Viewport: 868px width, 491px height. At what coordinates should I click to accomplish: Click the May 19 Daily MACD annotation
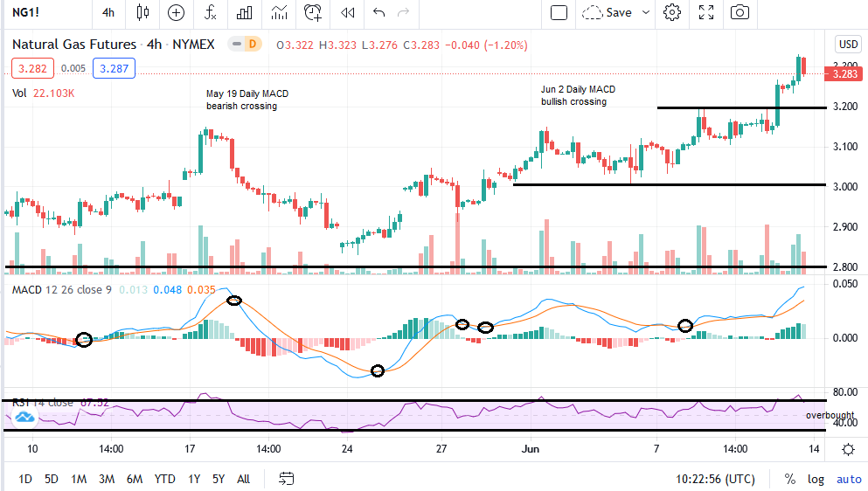tap(247, 100)
